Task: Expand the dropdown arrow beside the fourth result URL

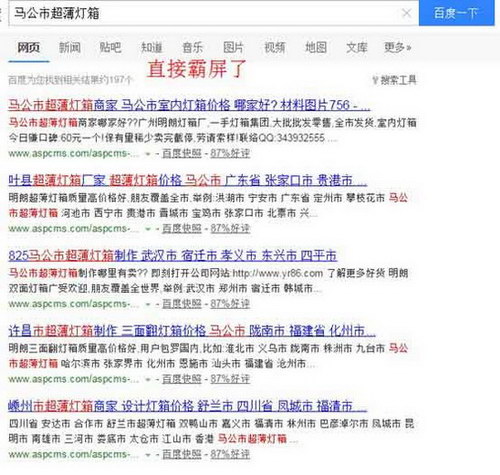Action: 148,380
